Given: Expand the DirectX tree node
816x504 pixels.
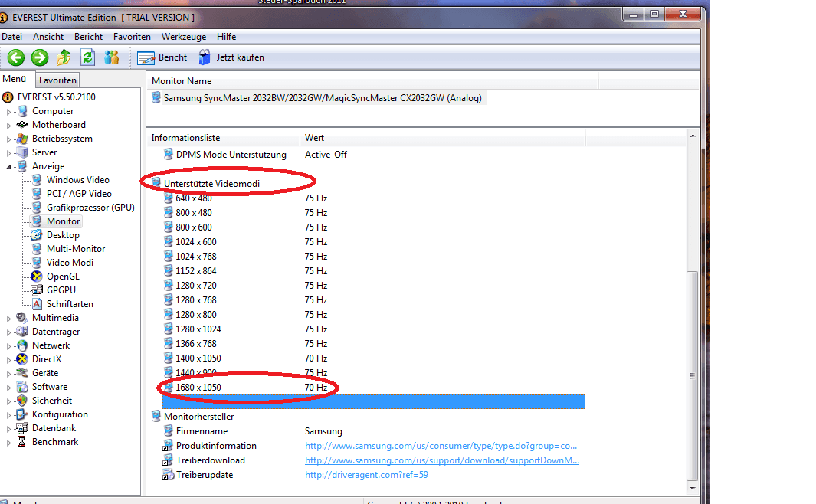Looking at the screenshot, I should 8,360.
